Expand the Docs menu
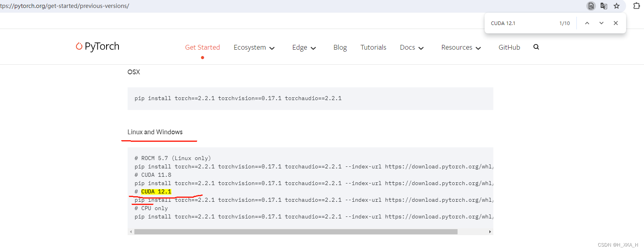The image size is (644, 251). tap(412, 47)
